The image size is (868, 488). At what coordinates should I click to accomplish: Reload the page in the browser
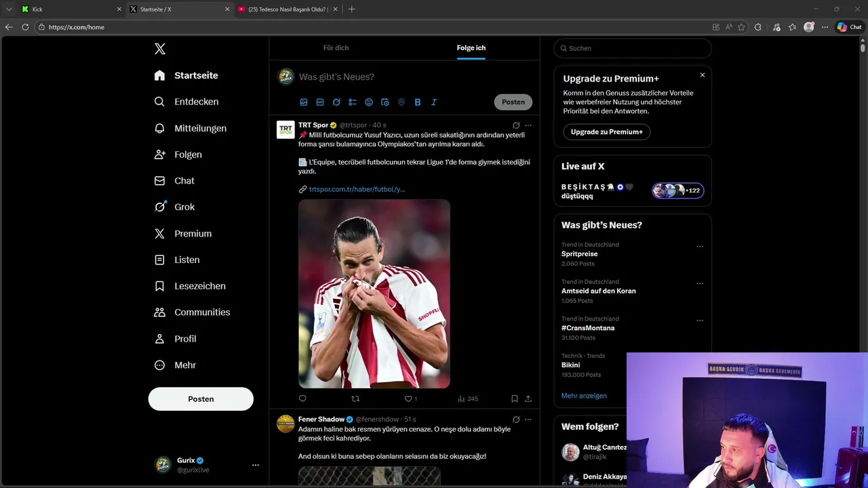point(25,27)
